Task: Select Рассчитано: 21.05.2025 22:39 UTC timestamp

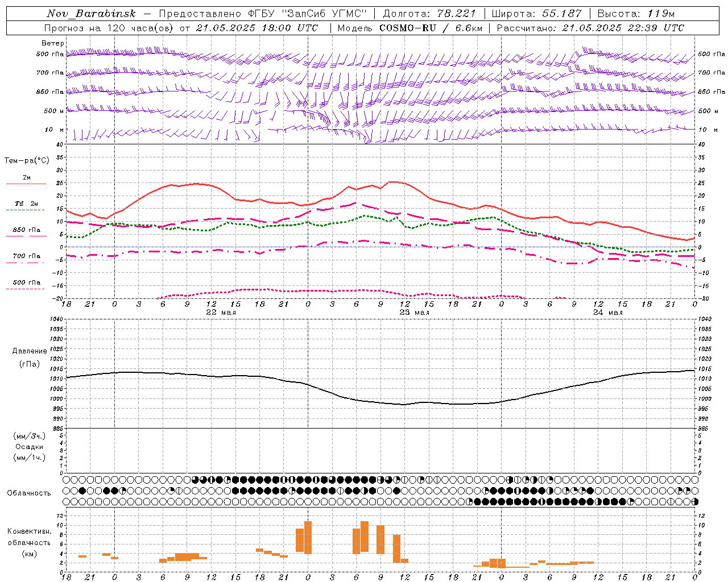Action: coord(590,28)
